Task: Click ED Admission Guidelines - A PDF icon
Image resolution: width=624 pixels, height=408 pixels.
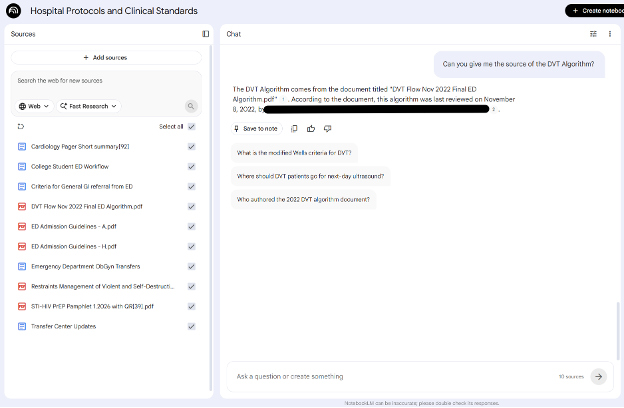Action: pyautogui.click(x=22, y=226)
